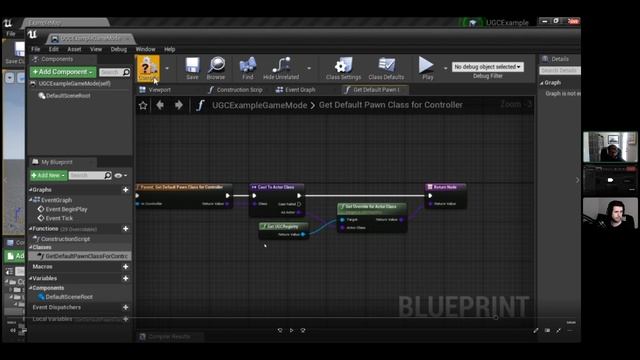640x360 pixels.
Task: Switch to the Event Graph tab
Action: click(x=296, y=90)
